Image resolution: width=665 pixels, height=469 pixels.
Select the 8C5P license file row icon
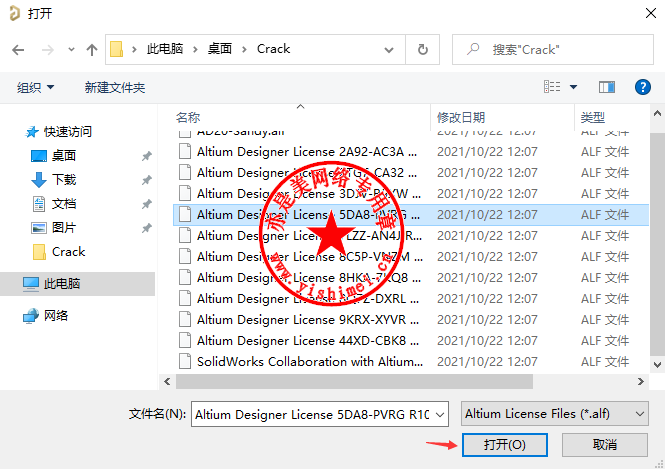(x=184, y=257)
